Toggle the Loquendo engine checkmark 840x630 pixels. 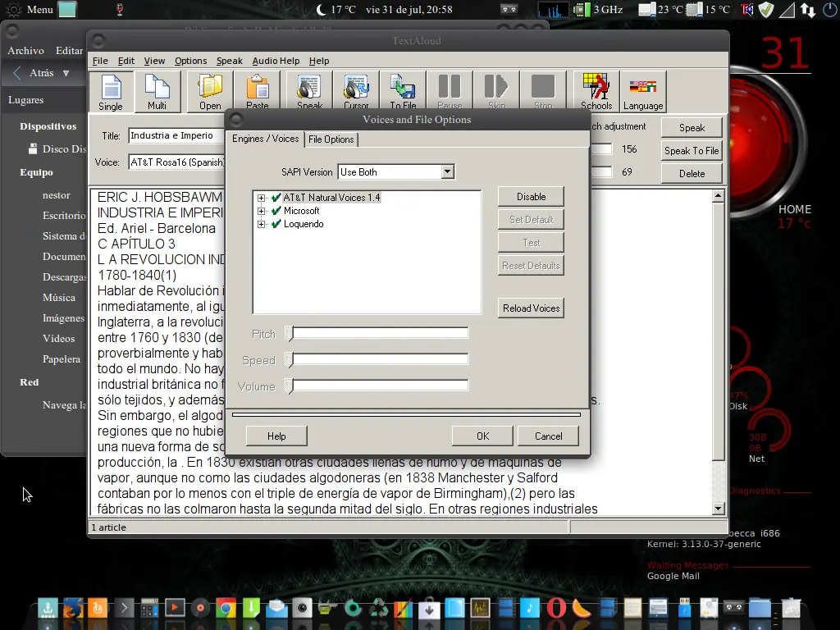(276, 224)
